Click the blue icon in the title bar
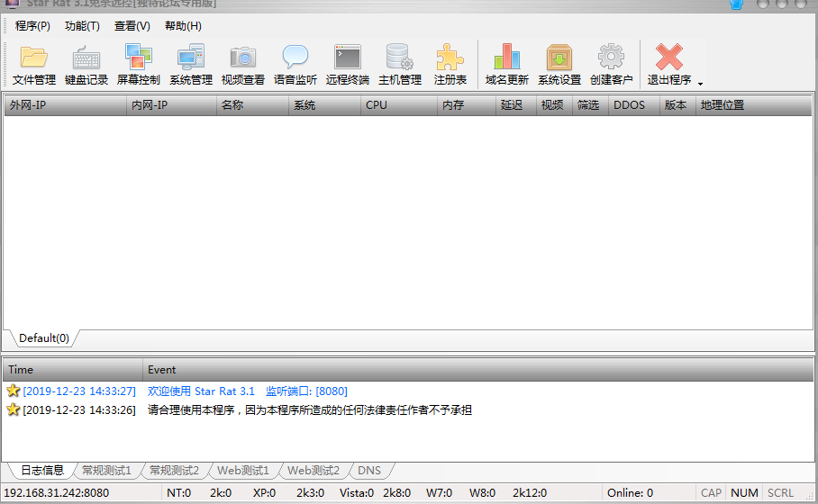Image resolution: width=818 pixels, height=504 pixels. pos(737,4)
